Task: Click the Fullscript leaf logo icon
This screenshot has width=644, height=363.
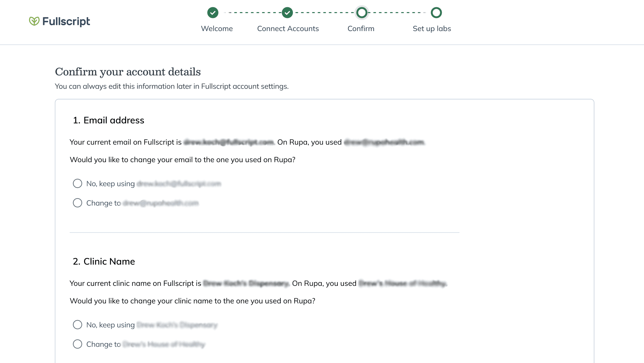Action: click(34, 21)
